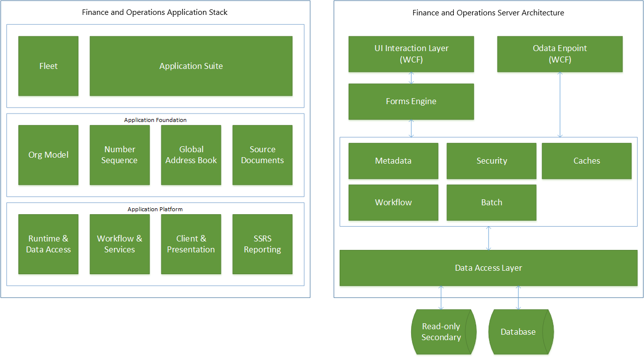Image resolution: width=644 pixels, height=358 pixels.
Task: Click the Fleet block
Action: click(x=48, y=66)
